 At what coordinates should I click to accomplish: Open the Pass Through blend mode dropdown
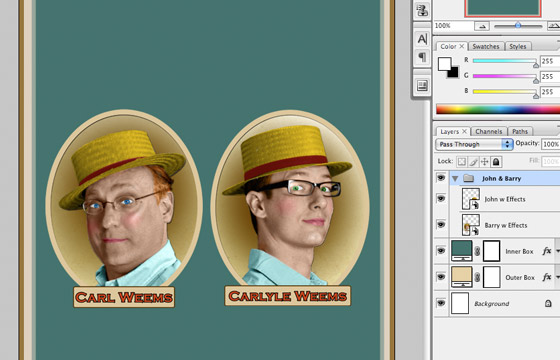(x=474, y=144)
